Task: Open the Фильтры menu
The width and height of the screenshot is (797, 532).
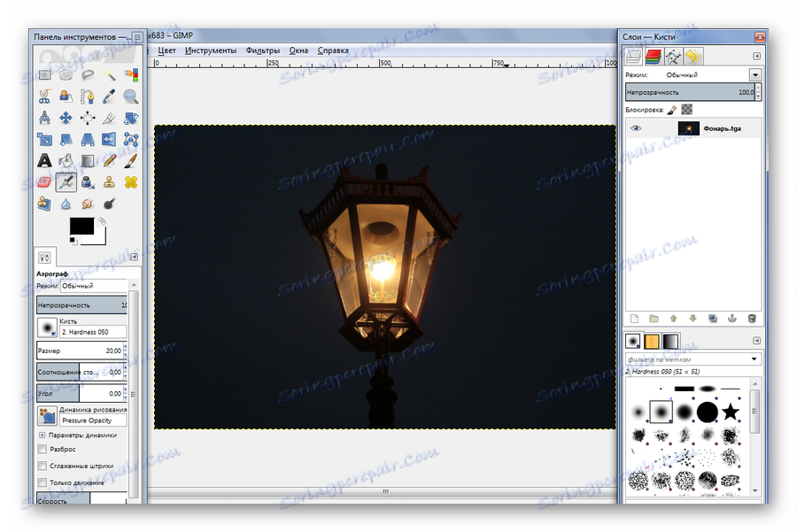Action: [263, 50]
